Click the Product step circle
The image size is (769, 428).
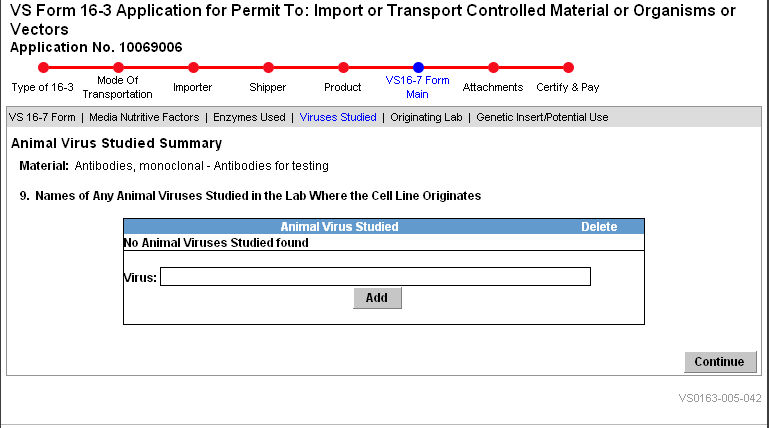343,68
